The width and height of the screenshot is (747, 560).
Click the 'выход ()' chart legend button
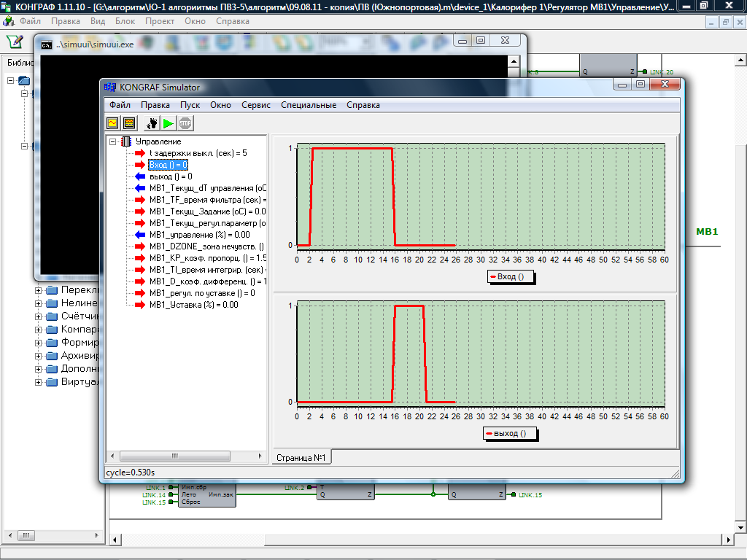point(510,433)
